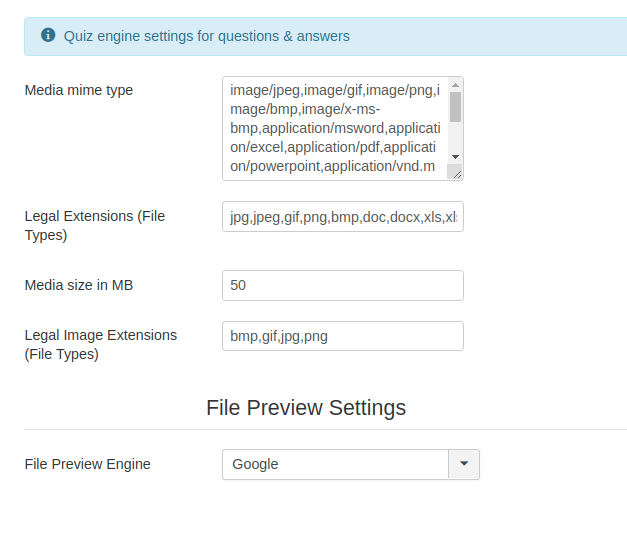Screen dimensions: 627x554
Task: Focus the Legal Extensions field starting with jpg,jpeg
Action: pos(342,216)
